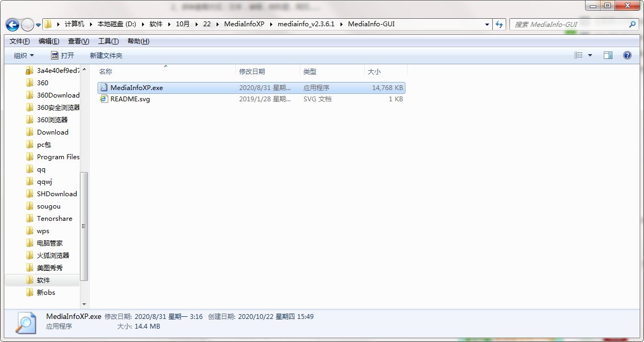Click 本地磁盘 (D:) breadcrumb segment
Image resolution: width=644 pixels, height=342 pixels.
[117, 24]
